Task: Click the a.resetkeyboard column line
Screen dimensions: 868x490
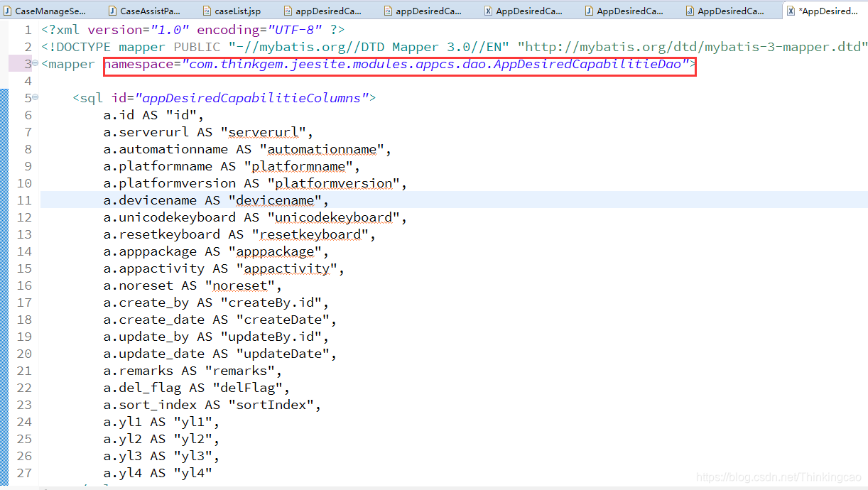Action: pos(239,234)
